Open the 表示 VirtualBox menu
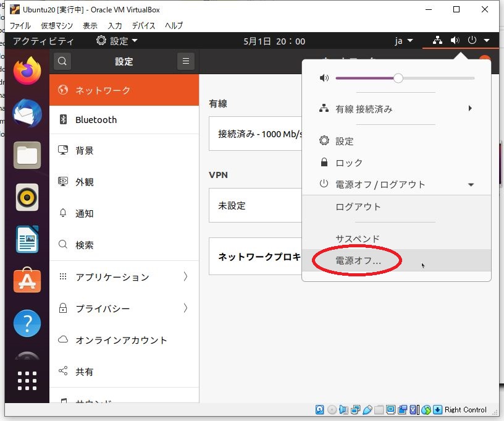This screenshot has width=504, height=421. tap(90, 25)
